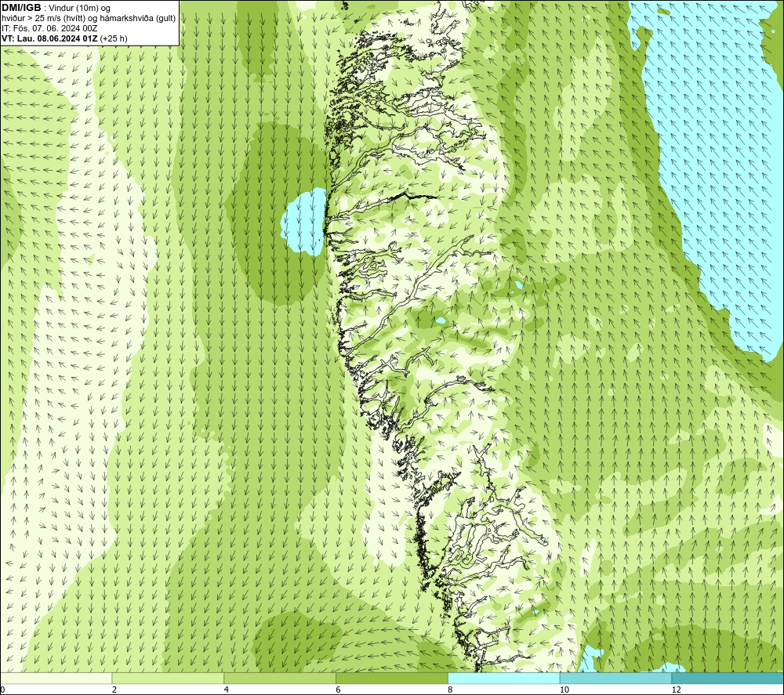784x695 pixels.
Task: Click the 'hviður > 25 m/s (hvítt)' legend line
Action: tap(89, 18)
